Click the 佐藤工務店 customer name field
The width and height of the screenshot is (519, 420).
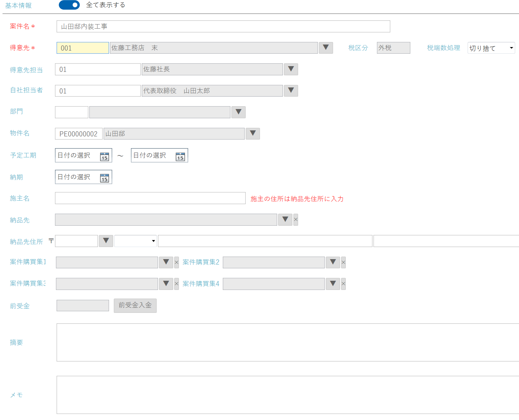214,48
